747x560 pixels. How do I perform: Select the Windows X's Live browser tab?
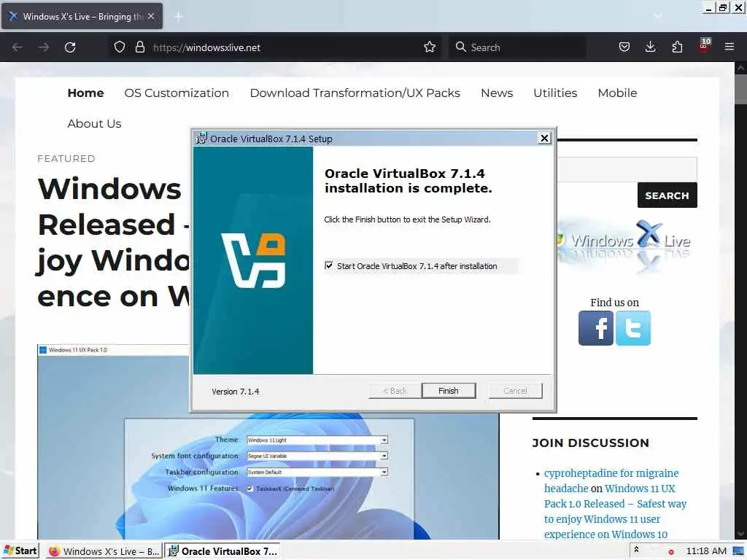pyautogui.click(x=82, y=16)
